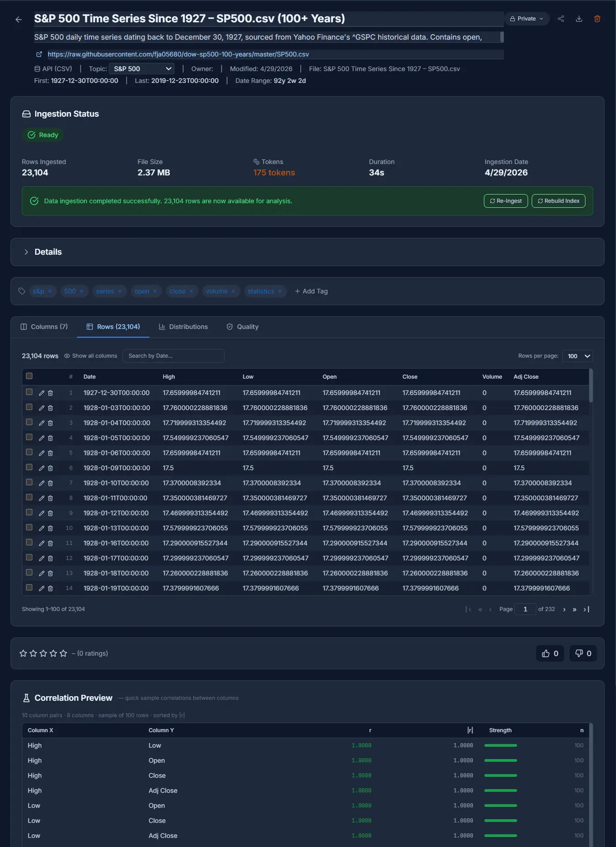Remove the '500' tag
The width and height of the screenshot is (616, 847).
82,291
